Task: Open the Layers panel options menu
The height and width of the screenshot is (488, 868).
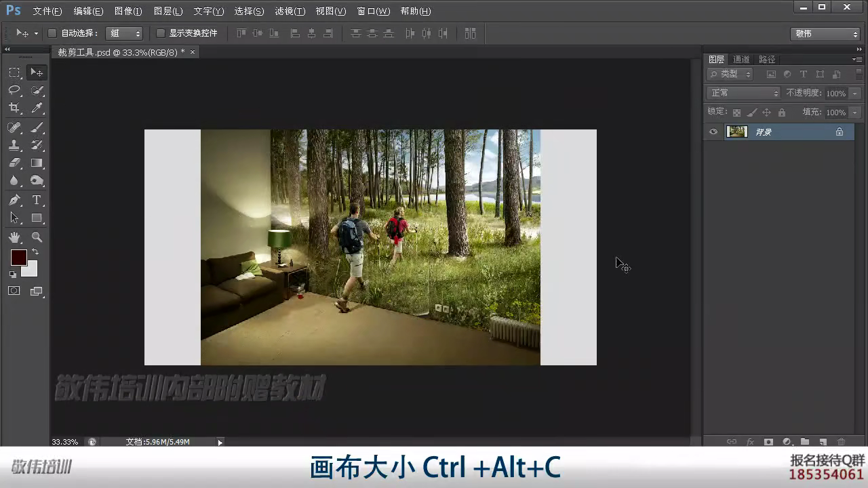Action: coord(857,60)
